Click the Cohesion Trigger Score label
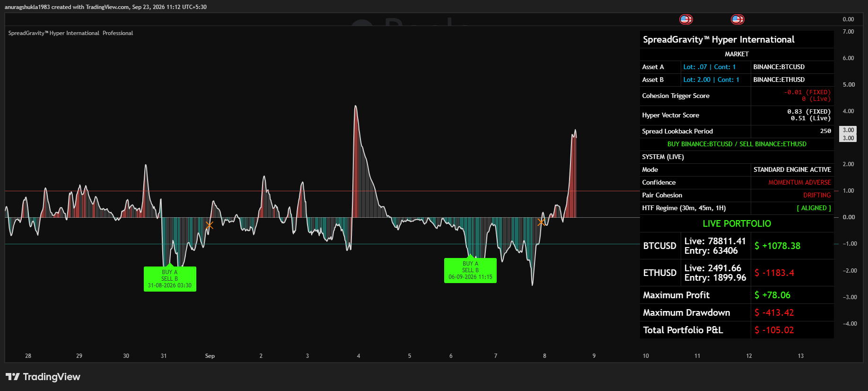 675,96
